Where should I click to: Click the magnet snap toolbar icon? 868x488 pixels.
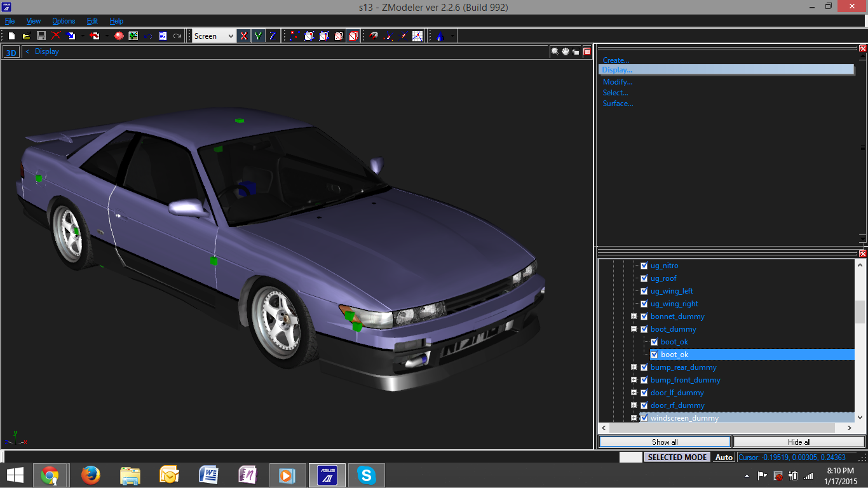374,36
